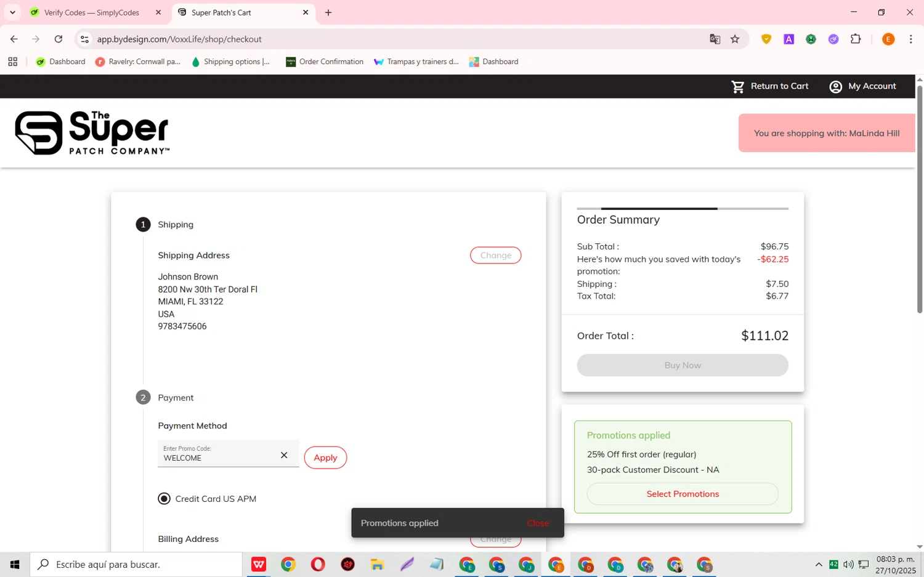Close the Promotions applied notification
The height and width of the screenshot is (577, 924).
tap(538, 523)
